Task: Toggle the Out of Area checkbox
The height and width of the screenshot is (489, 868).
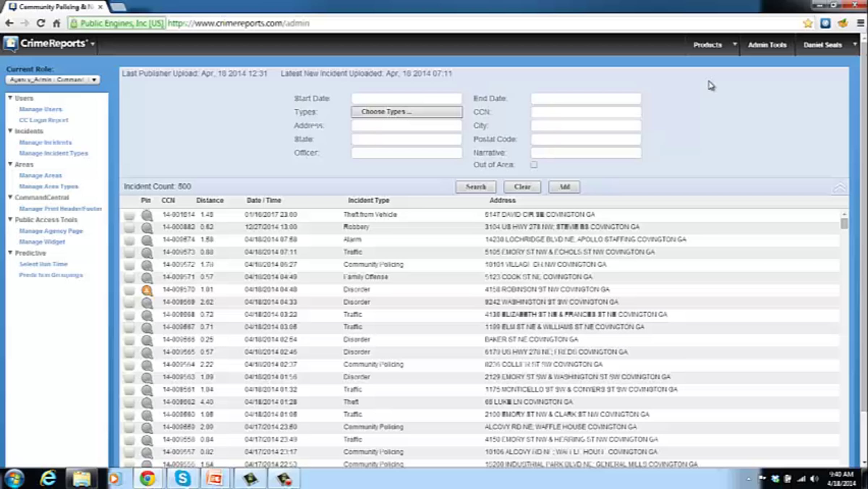Action: tap(534, 165)
